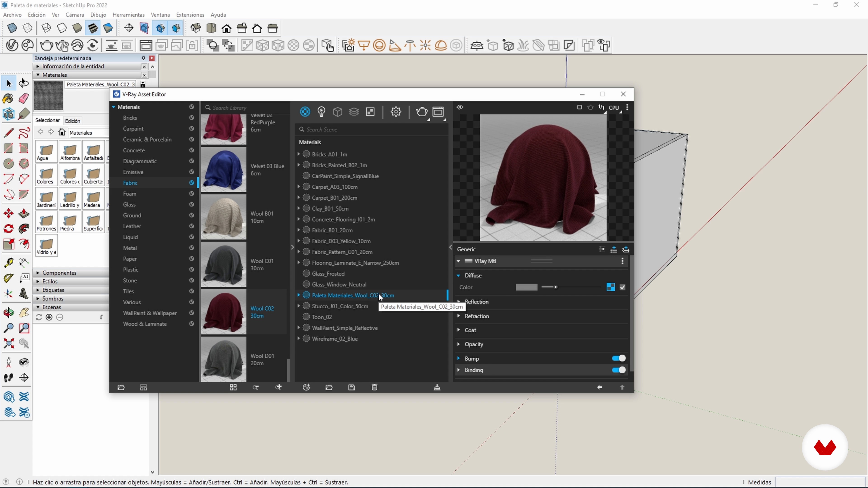Click the blue Diffuse texture map slot
Viewport: 868px width, 488px height.
(x=611, y=287)
